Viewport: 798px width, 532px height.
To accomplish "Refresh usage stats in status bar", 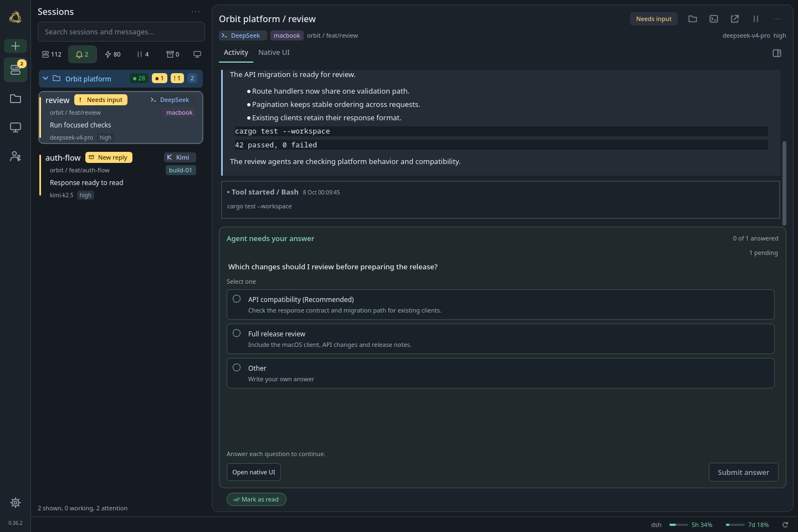I will 785,525.
